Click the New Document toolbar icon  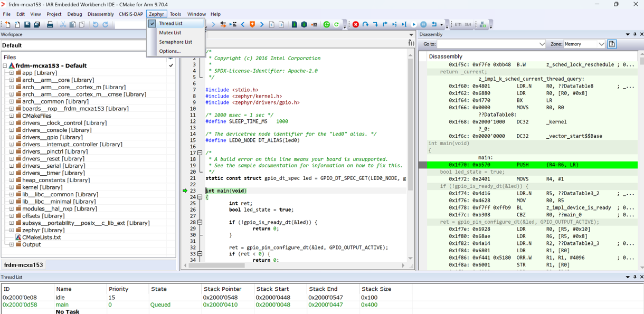(x=7, y=24)
